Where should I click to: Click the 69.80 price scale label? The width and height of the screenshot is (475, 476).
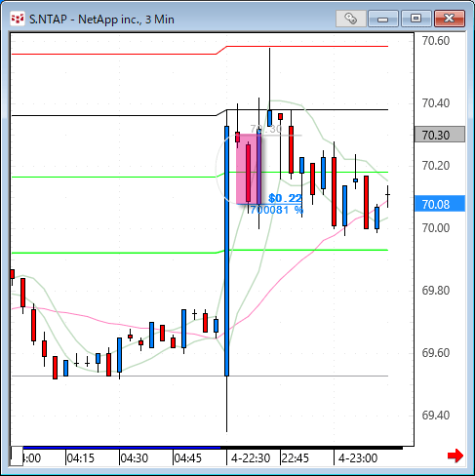pyautogui.click(x=436, y=291)
